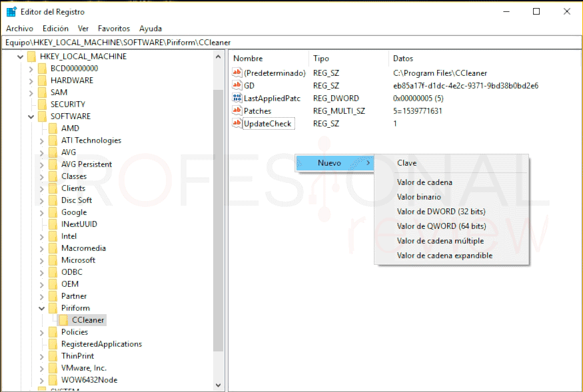The width and height of the screenshot is (583, 392).
Task: Click the RegisteredApplications folder icon
Action: click(x=53, y=344)
